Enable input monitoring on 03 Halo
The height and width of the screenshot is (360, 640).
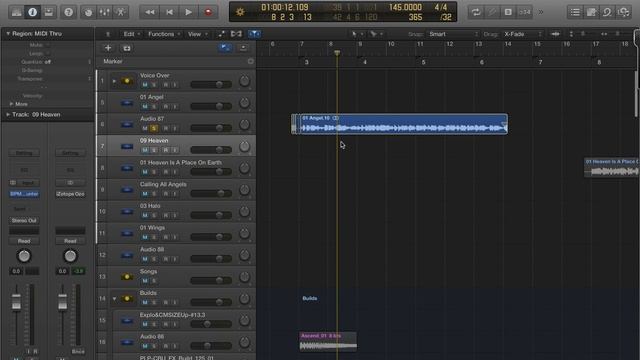[x=175, y=216]
